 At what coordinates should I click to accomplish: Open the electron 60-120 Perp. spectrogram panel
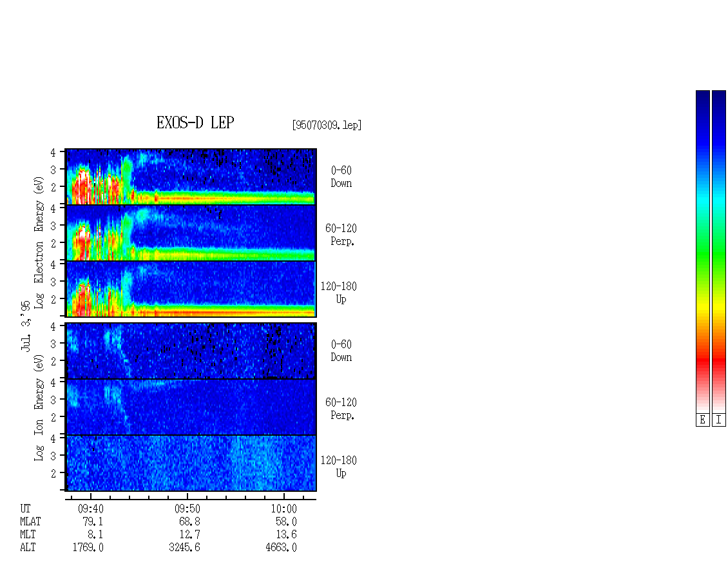pyautogui.click(x=191, y=233)
